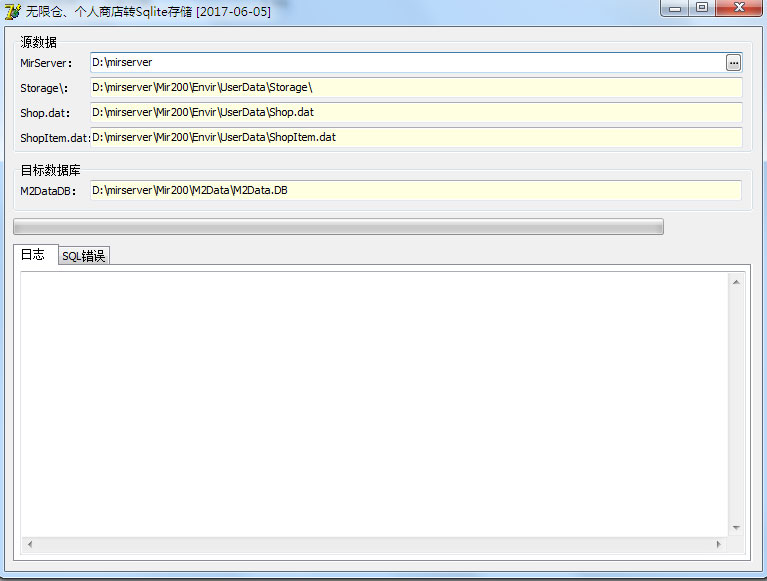Image resolution: width=767 pixels, height=581 pixels.
Task: Close the Sqlite conversion tool window
Action: click(x=739, y=8)
